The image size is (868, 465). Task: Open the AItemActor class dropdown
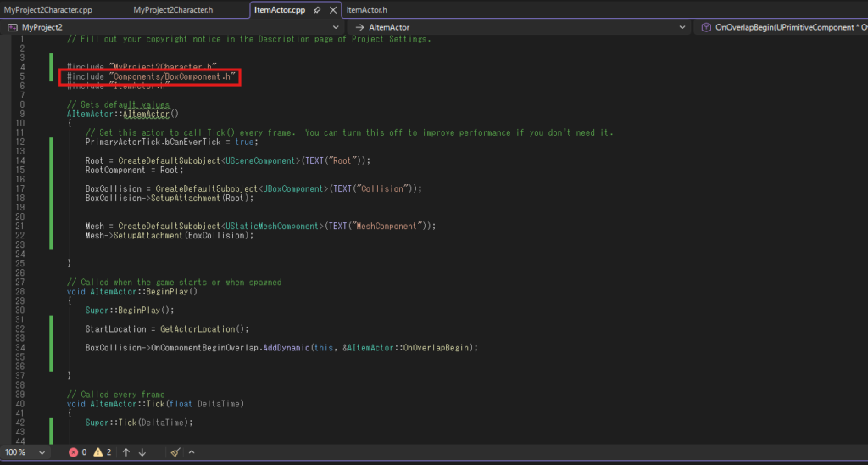click(x=684, y=27)
